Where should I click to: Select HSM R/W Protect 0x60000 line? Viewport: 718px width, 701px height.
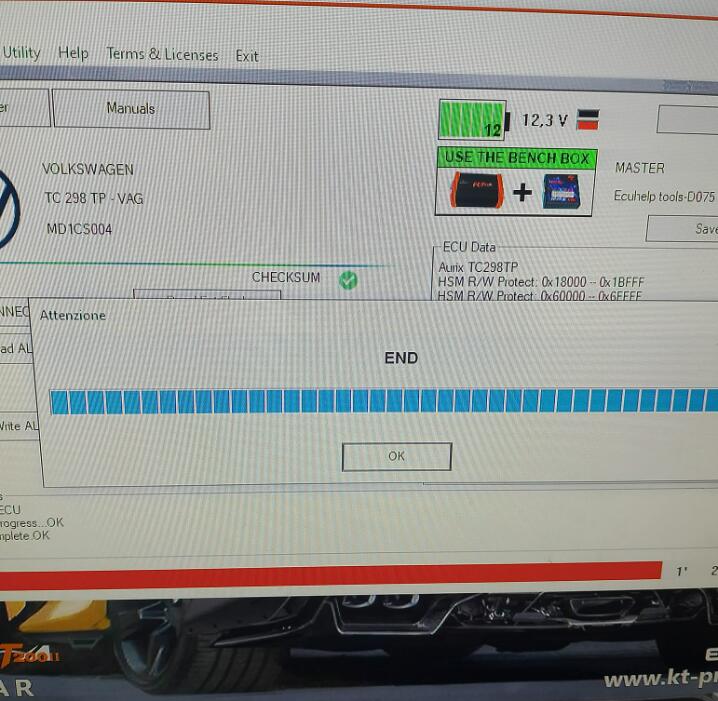[x=539, y=296]
